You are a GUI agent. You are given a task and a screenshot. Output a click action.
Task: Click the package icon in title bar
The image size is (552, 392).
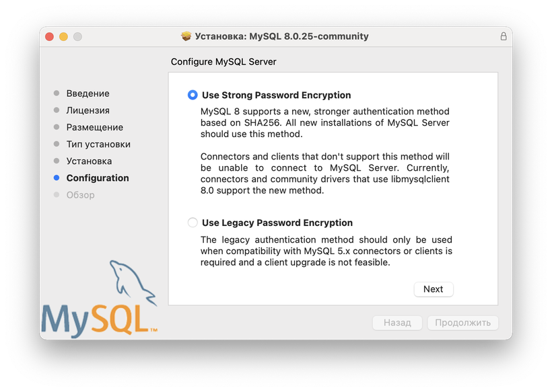tap(186, 36)
